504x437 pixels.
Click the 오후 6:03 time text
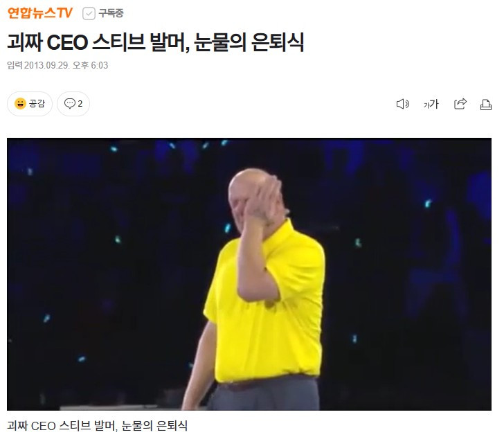[x=90, y=65]
